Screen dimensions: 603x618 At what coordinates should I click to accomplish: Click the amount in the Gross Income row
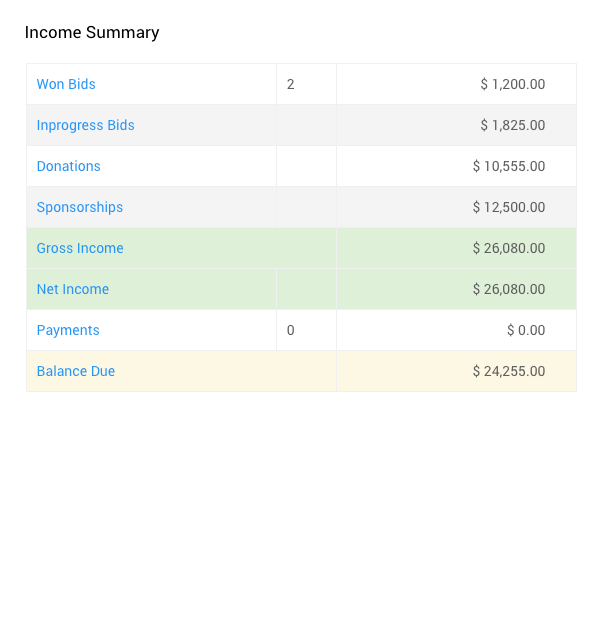509,248
